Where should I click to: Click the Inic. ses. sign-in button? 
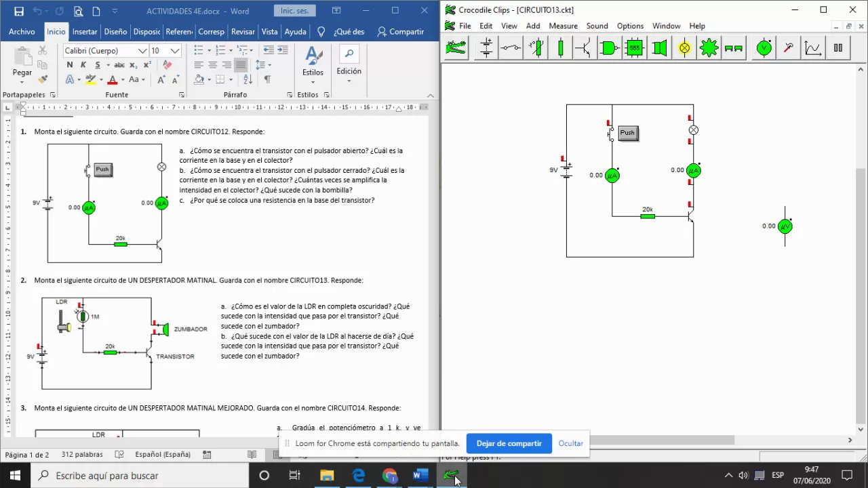294,11
